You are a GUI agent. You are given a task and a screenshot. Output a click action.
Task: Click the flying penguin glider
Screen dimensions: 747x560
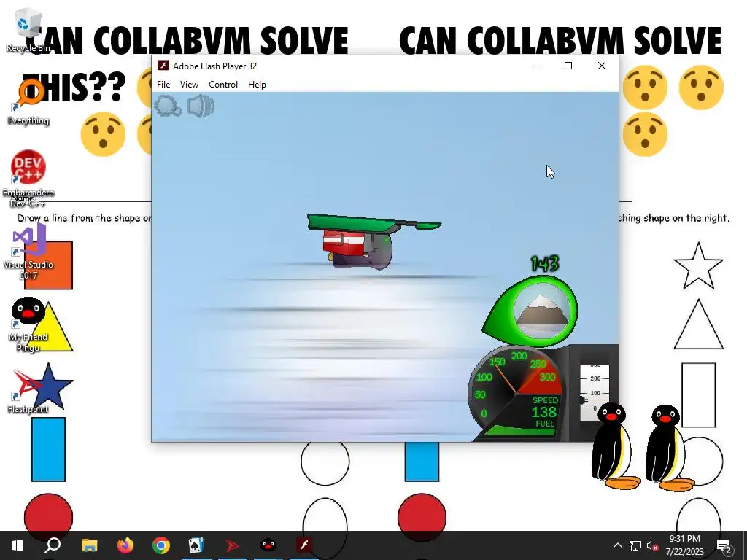[373, 241]
